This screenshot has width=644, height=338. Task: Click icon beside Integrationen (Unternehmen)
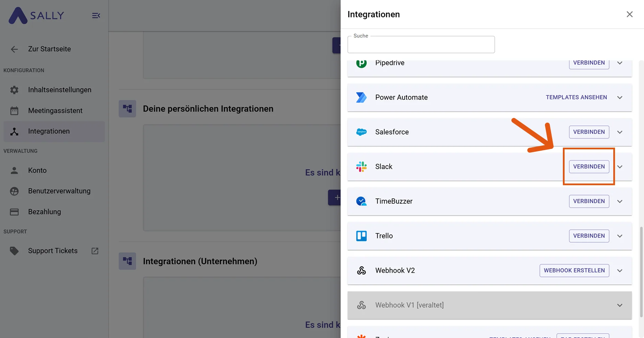point(127,261)
